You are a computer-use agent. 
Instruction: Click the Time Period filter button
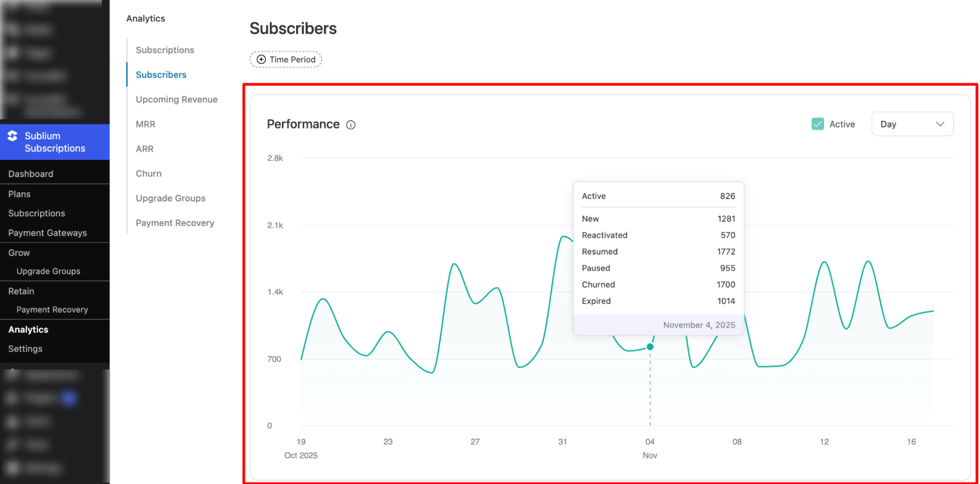[x=285, y=59]
